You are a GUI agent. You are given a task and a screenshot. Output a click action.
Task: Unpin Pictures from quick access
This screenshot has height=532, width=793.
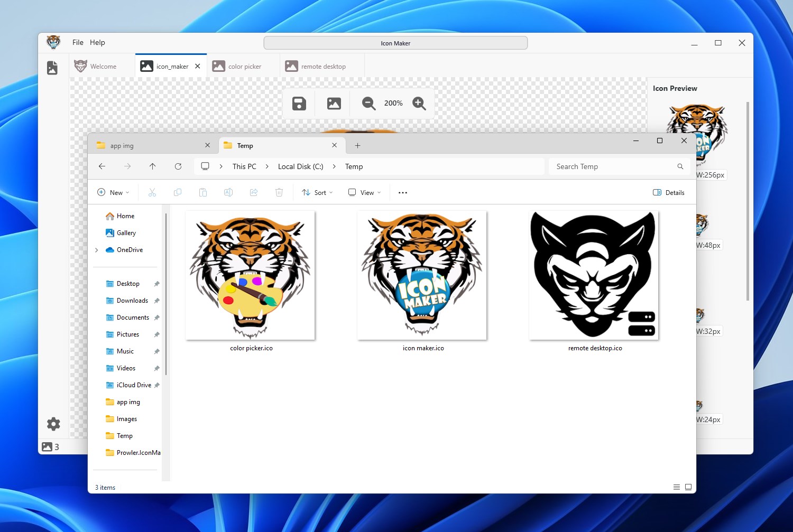[156, 334]
